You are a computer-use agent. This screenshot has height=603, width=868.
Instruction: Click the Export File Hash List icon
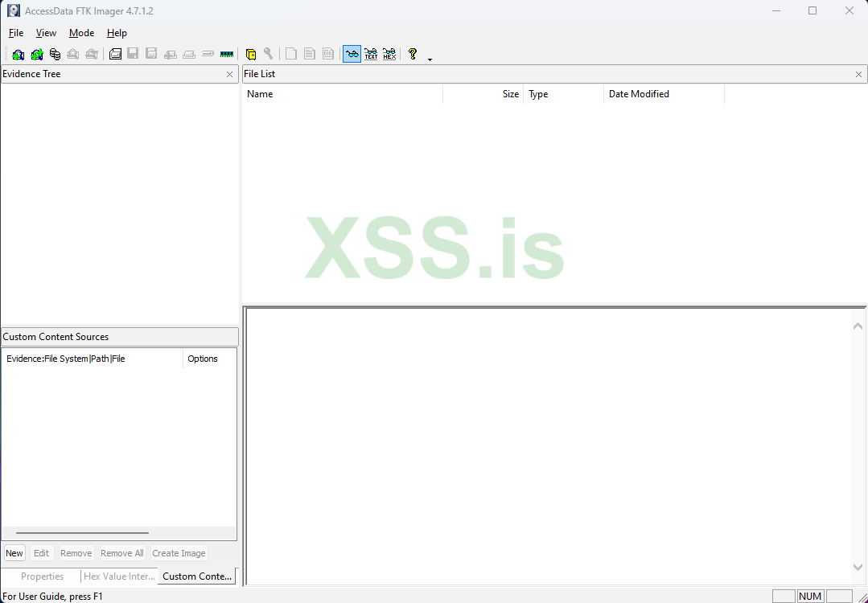[310, 54]
